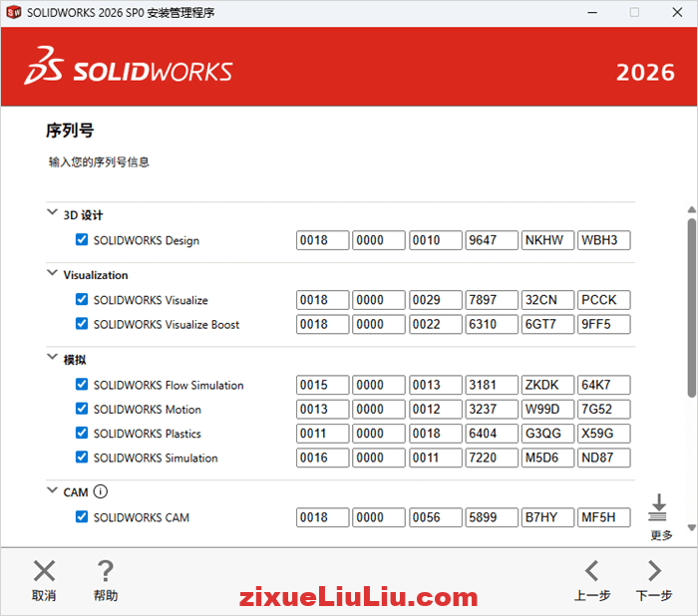Click the Simulation serial field 0016

323,458
